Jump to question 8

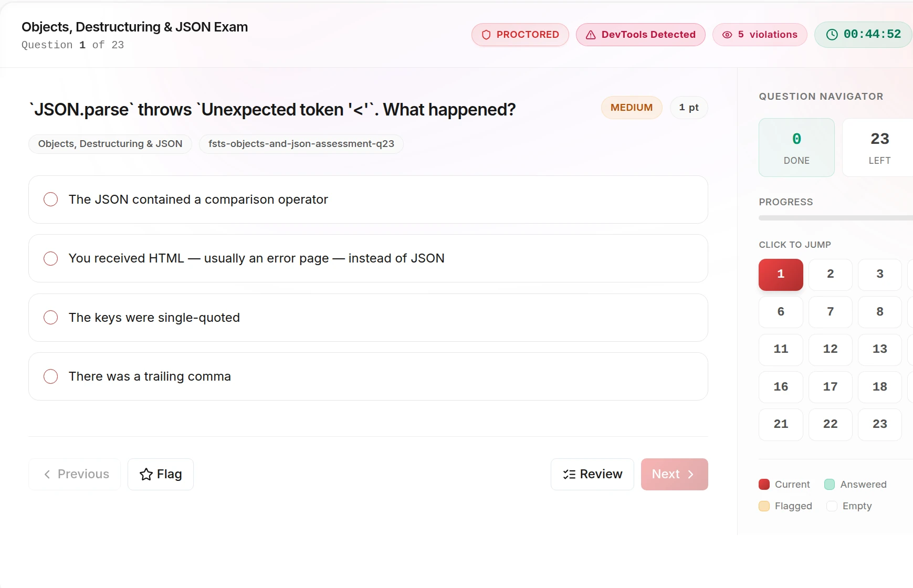880,312
